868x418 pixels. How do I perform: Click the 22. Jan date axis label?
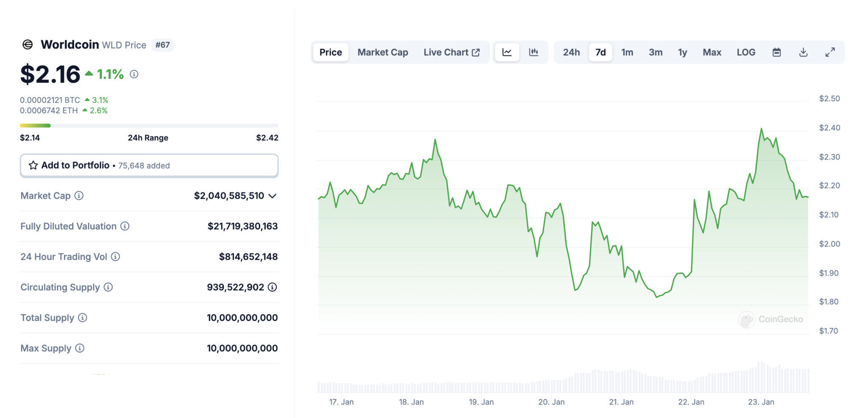pos(691,402)
